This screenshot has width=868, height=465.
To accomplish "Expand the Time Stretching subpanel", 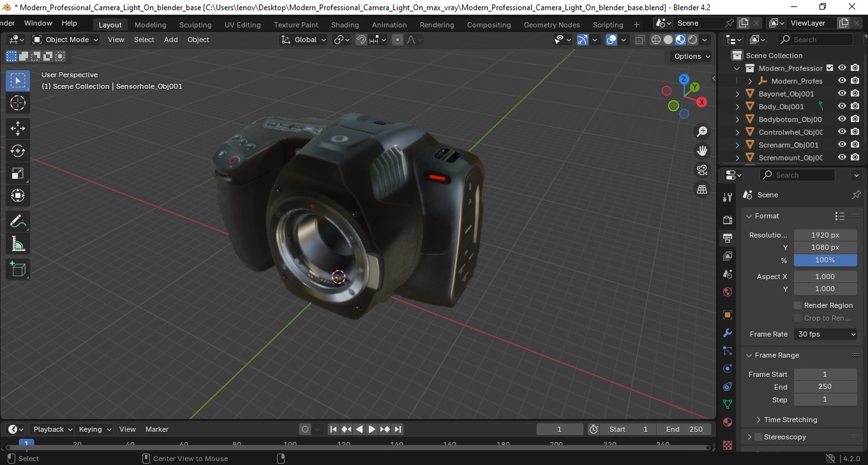I will point(758,420).
